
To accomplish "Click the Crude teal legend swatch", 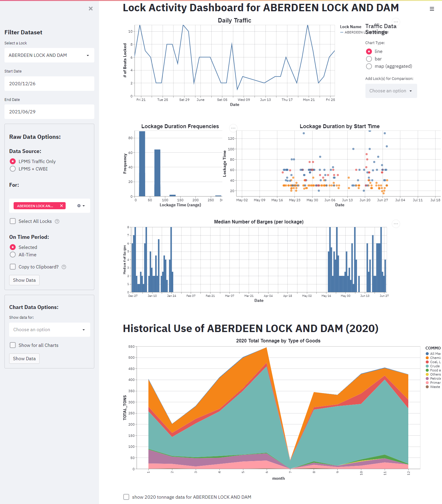I will (x=427, y=366).
